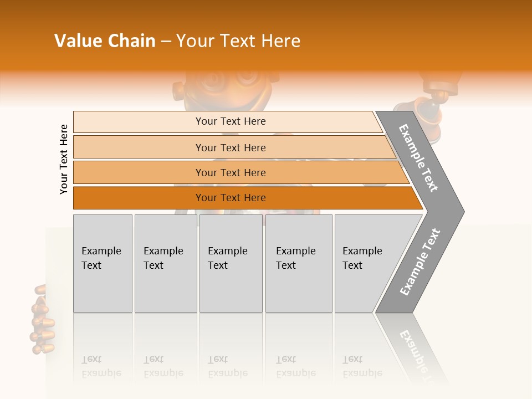
Task: Select the third 'Your Text Here' bar
Action: pos(241,172)
